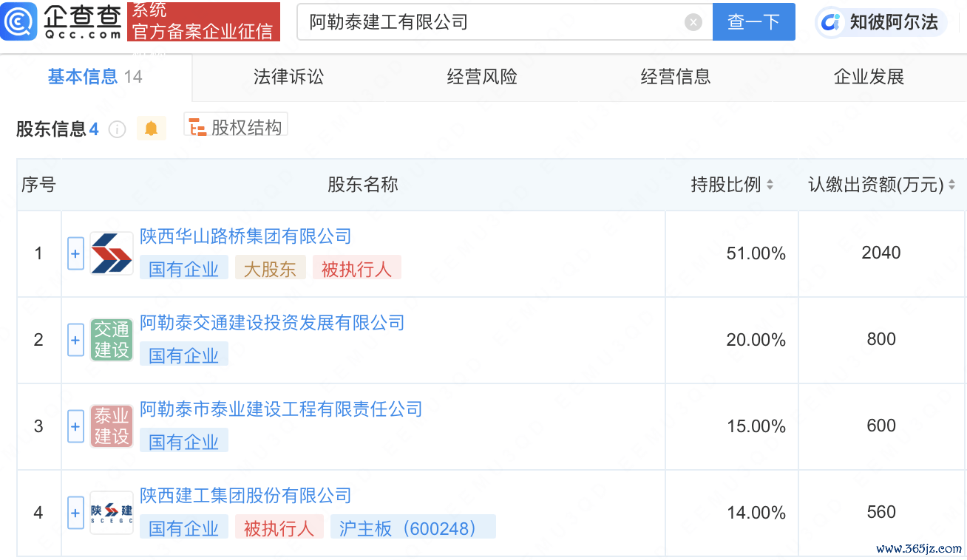This screenshot has width=967, height=560.
Task: Click the 知彼阿尔法 AI icon
Action: [x=831, y=22]
